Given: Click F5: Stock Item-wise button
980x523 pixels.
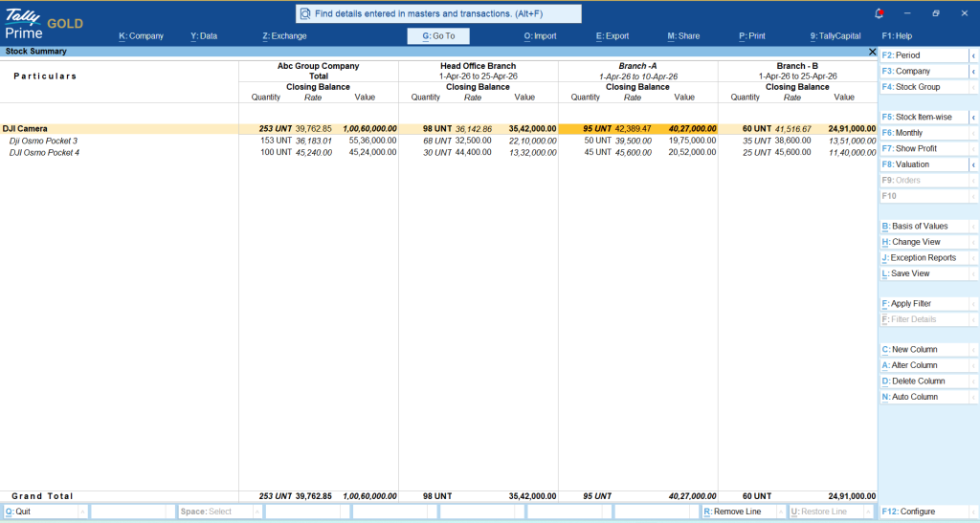Looking at the screenshot, I should click(924, 117).
